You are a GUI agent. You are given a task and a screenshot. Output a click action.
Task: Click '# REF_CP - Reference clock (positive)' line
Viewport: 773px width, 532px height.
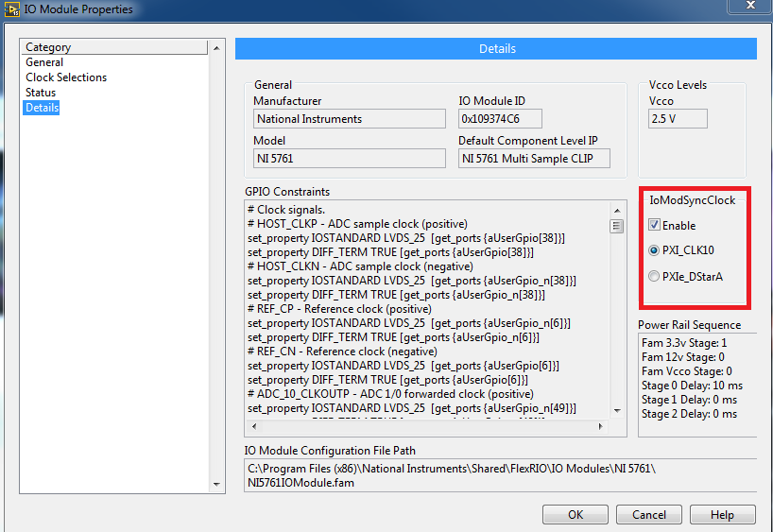pos(339,309)
